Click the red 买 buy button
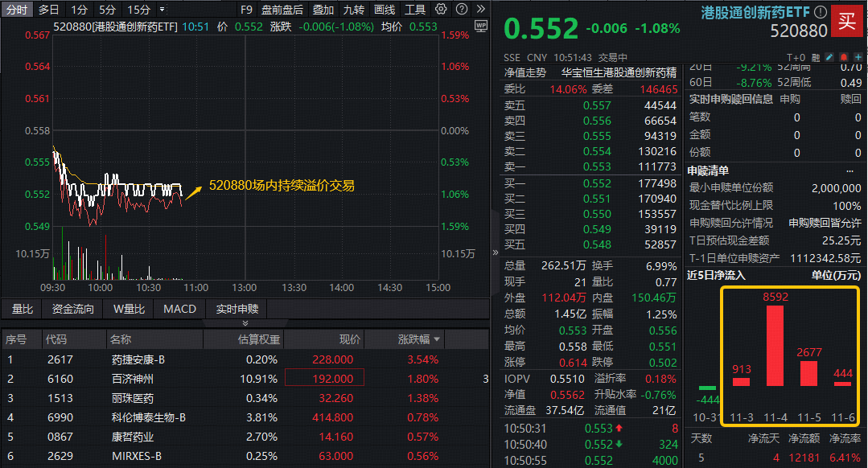This screenshot has width=868, height=468. 847,20
